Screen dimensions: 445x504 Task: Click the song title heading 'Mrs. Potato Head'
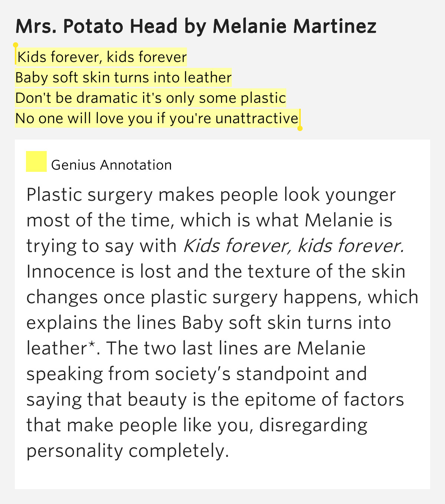tap(96, 26)
